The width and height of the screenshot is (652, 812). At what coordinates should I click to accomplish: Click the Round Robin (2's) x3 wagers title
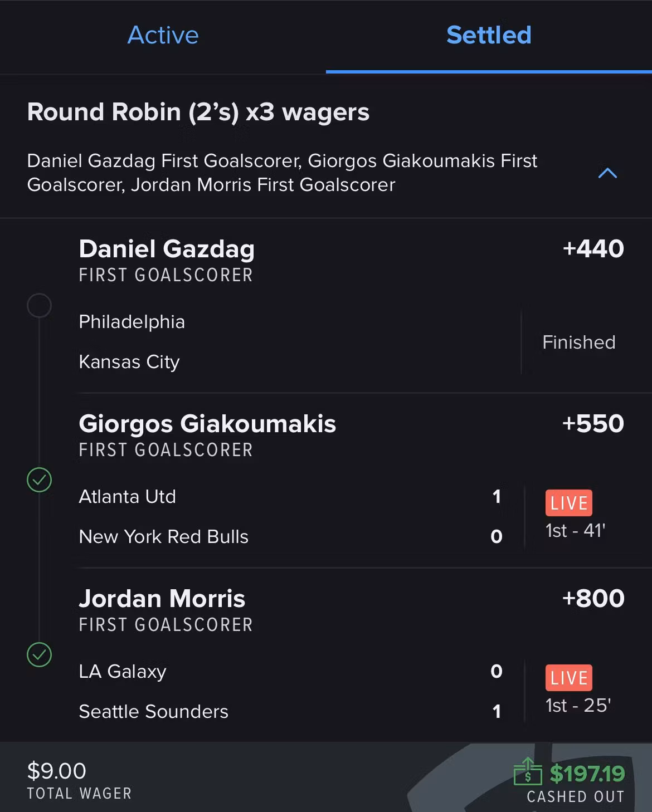pyautogui.click(x=198, y=112)
